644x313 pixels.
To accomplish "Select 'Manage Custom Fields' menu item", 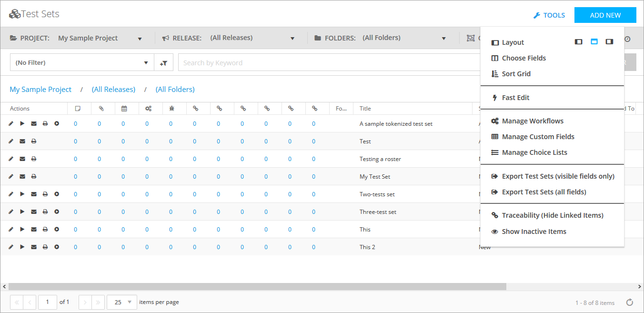I will tap(538, 137).
